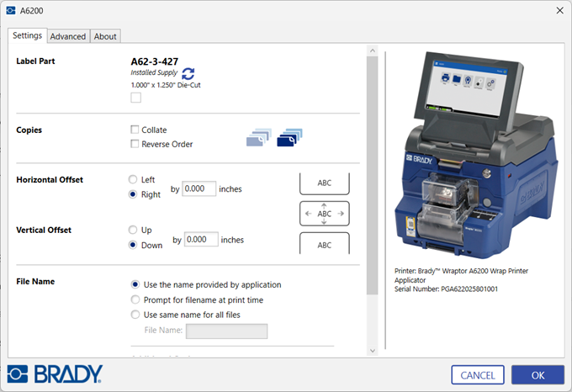Click the collated pages stack icon

click(x=258, y=138)
